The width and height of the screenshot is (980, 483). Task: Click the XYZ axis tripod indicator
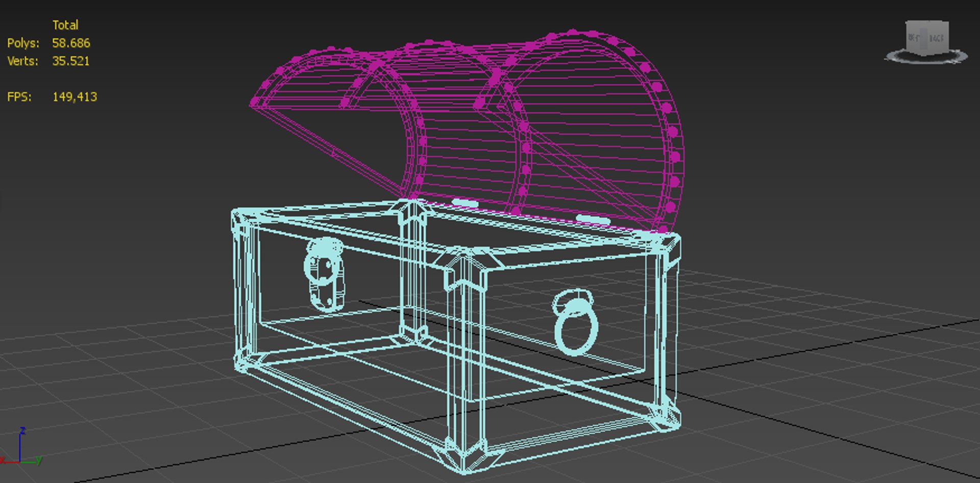(x=21, y=446)
